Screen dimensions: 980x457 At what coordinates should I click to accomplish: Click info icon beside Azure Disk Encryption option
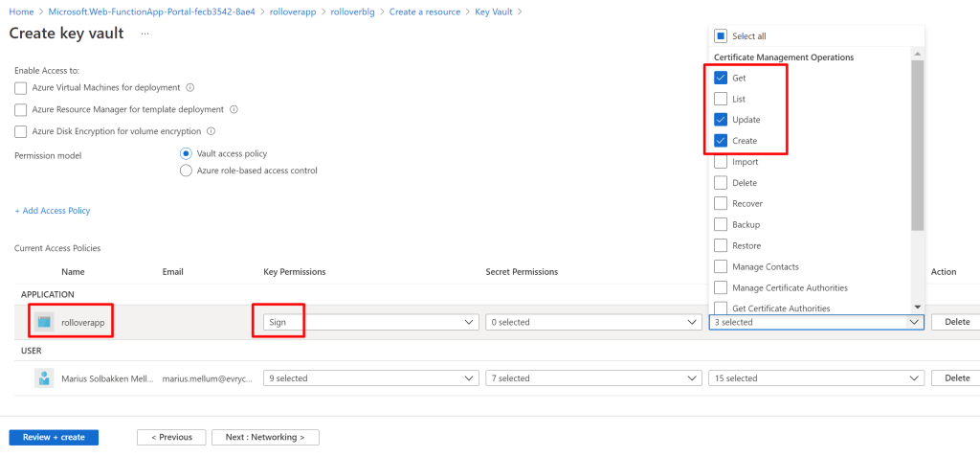(x=211, y=131)
